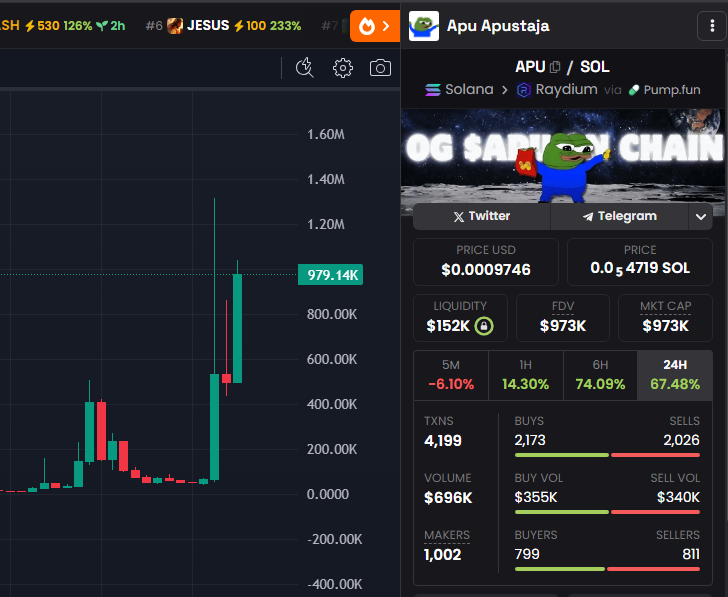Click the MAKERS label
The width and height of the screenshot is (728, 597).
click(447, 535)
